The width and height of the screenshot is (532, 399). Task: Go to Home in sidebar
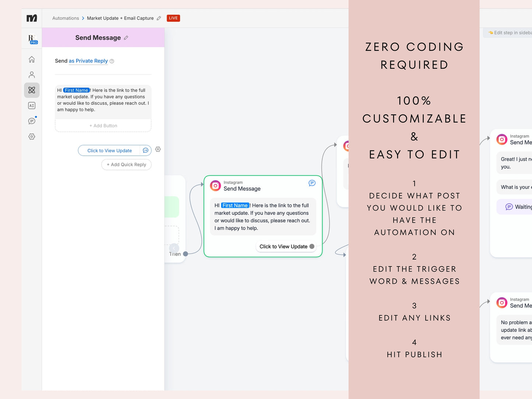point(32,59)
